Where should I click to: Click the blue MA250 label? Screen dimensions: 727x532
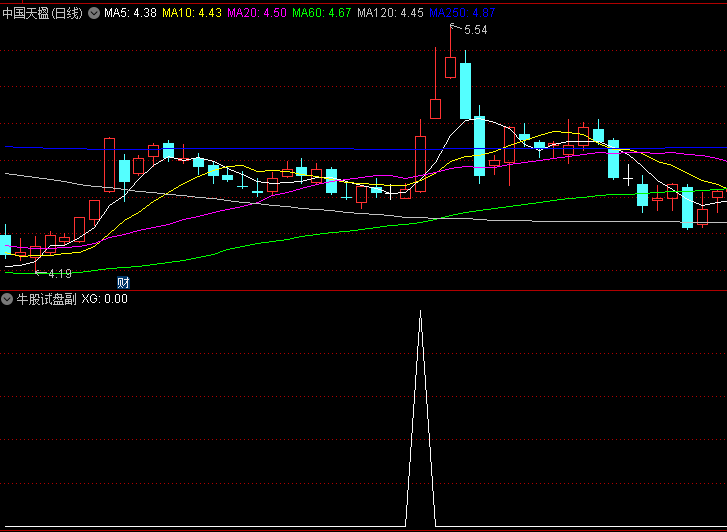(461, 13)
